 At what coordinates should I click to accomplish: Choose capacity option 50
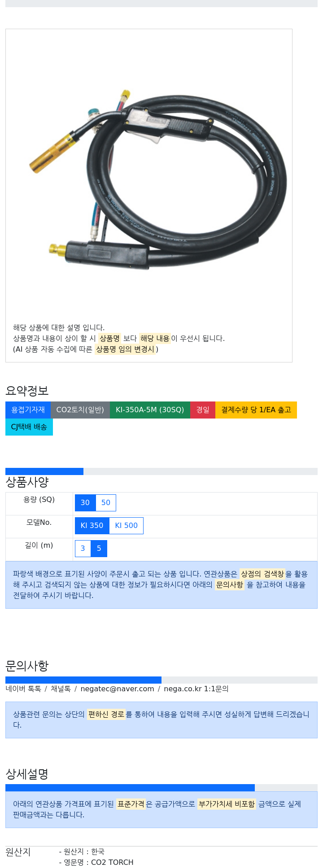click(x=106, y=503)
